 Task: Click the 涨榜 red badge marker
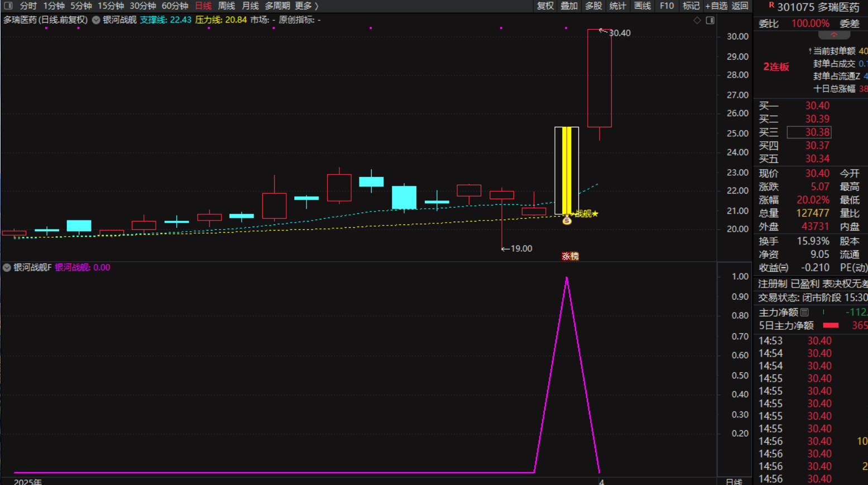(x=570, y=256)
